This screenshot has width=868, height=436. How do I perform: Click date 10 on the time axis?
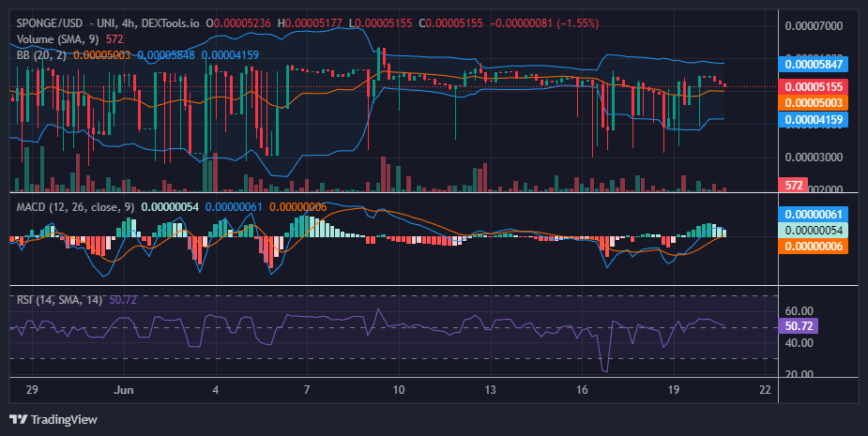pyautogui.click(x=398, y=389)
